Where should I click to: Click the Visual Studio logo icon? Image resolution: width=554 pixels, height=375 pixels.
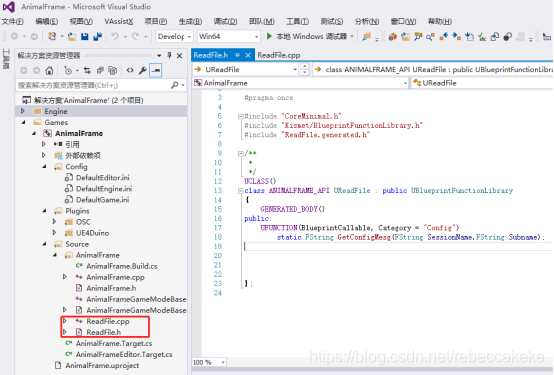click(x=9, y=7)
